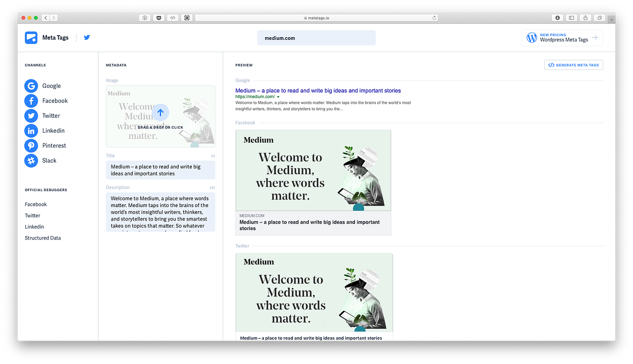Select the Twitter channel icon
The image size is (633, 364).
(x=31, y=116)
